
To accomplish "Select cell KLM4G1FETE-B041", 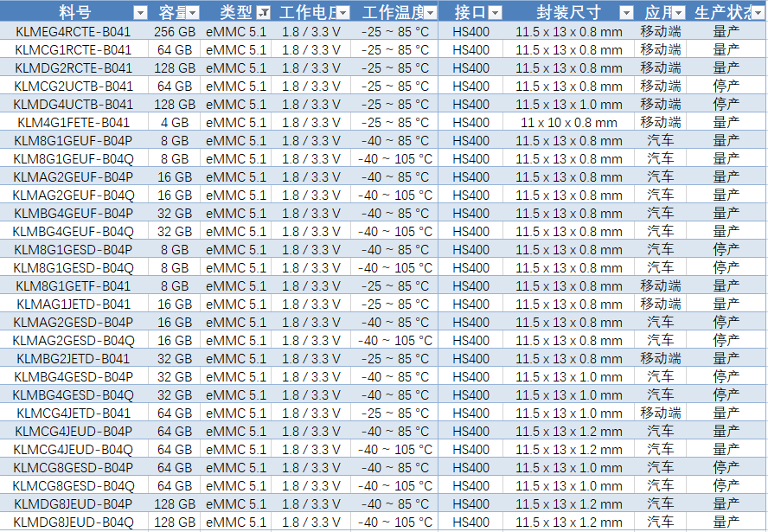I will [74, 123].
